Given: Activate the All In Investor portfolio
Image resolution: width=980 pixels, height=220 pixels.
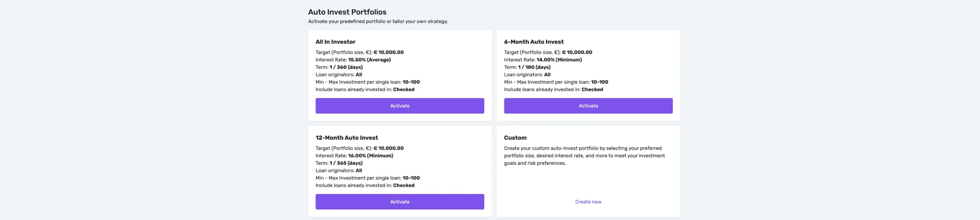Looking at the screenshot, I should [x=400, y=106].
